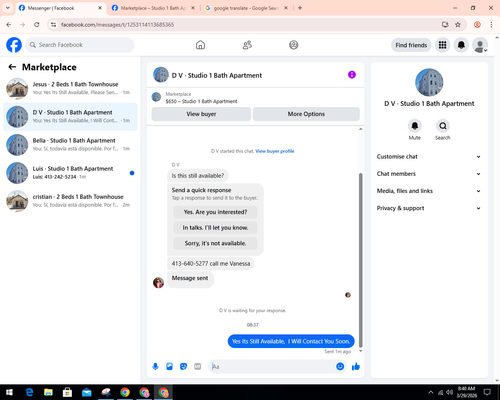
Task: Click the Search Facebook field
Action: [x=80, y=45]
